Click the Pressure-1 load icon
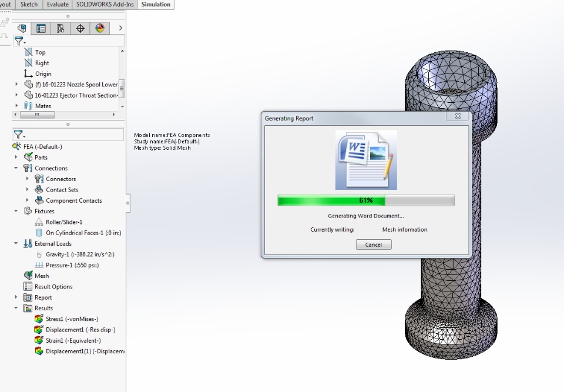Image resolution: width=564 pixels, height=392 pixels. (x=39, y=265)
